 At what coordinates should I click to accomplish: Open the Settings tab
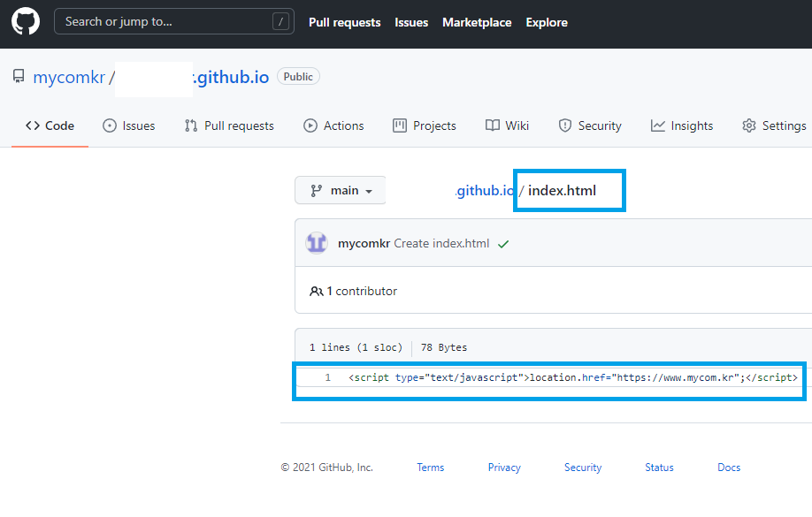coord(774,125)
